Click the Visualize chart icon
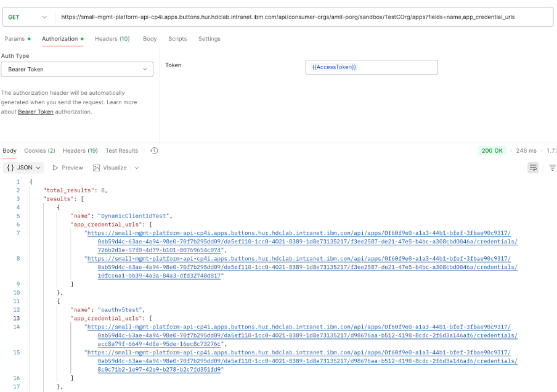Screen dimensions: 557x392 coord(97,168)
